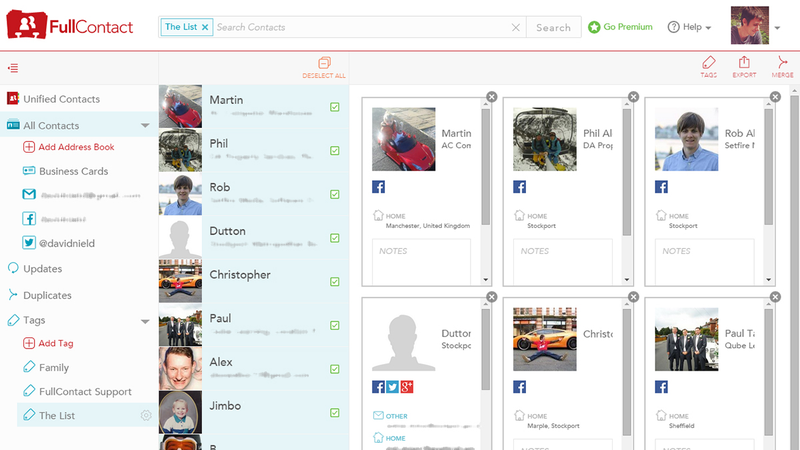Viewport: 800px width, 450px height.
Task: Open the email address book in sidebar
Action: pyautogui.click(x=82, y=195)
